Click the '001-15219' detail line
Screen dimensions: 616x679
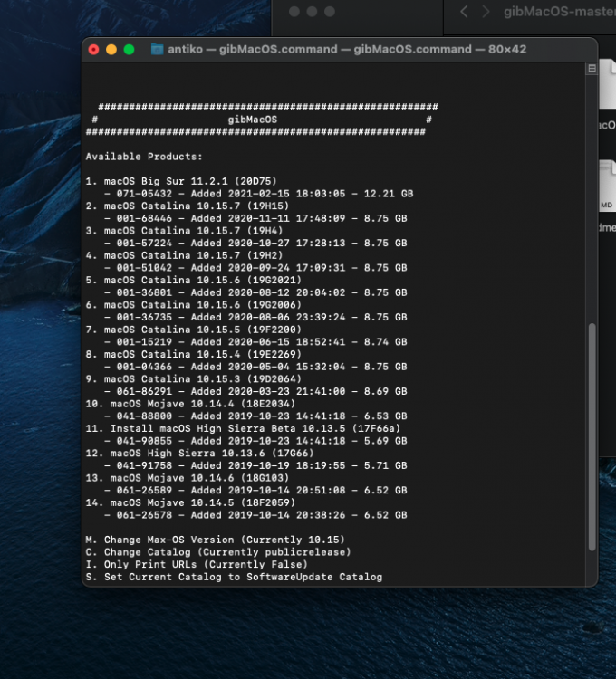click(x=255, y=341)
